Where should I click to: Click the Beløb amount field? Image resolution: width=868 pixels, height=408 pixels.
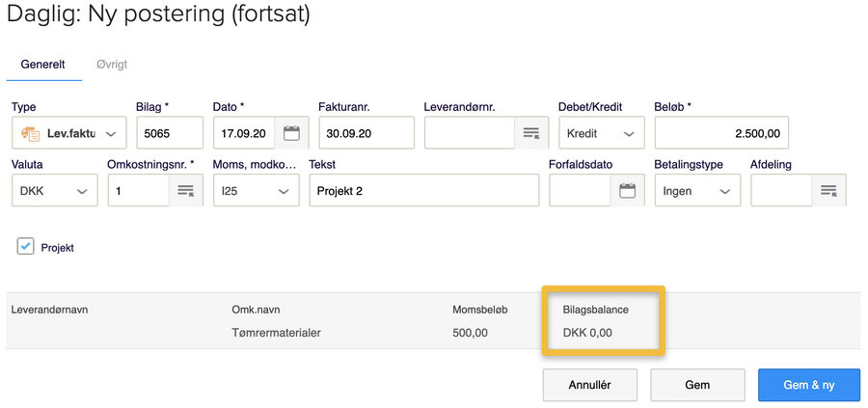721,133
